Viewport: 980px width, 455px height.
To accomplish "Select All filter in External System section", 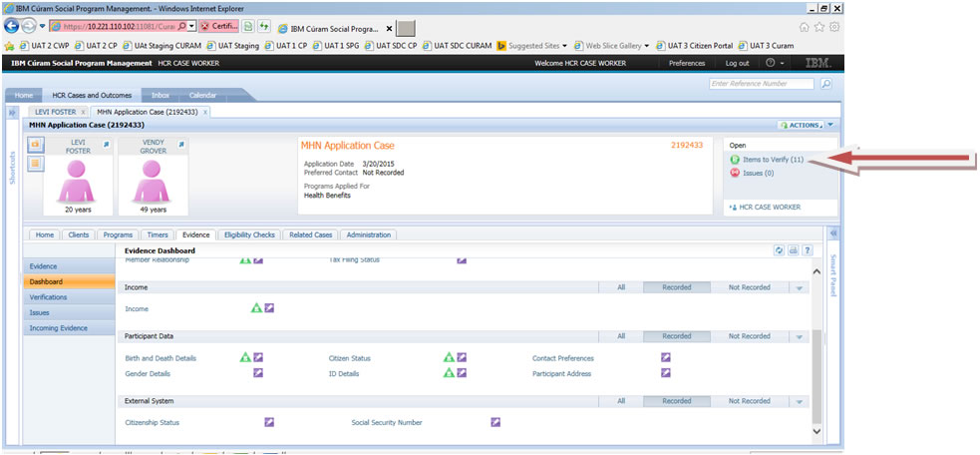I will pyautogui.click(x=621, y=400).
